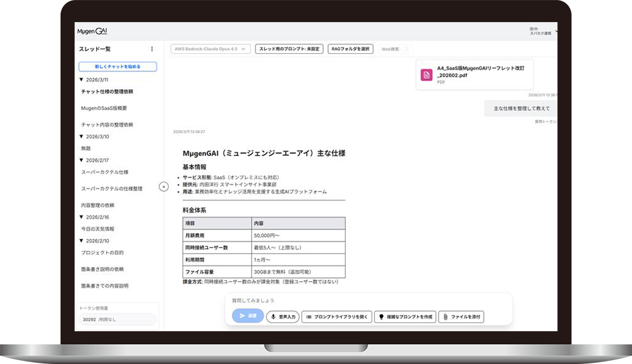The width and height of the screenshot is (632, 364).
Task: Select the voice input microphone icon
Action: [x=274, y=316]
